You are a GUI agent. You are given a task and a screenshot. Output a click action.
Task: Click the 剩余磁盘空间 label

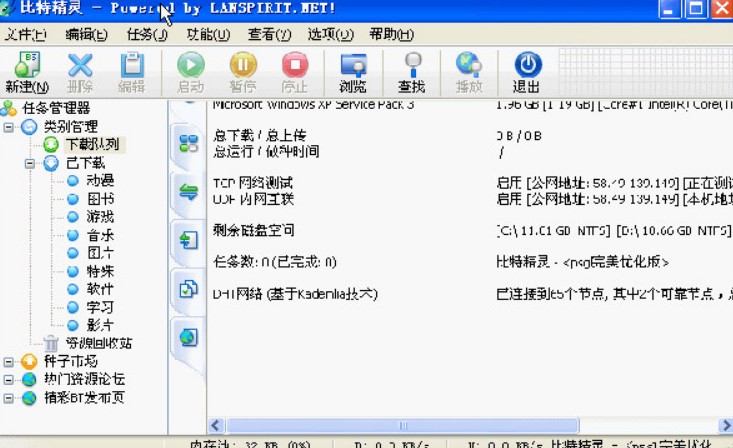(253, 230)
